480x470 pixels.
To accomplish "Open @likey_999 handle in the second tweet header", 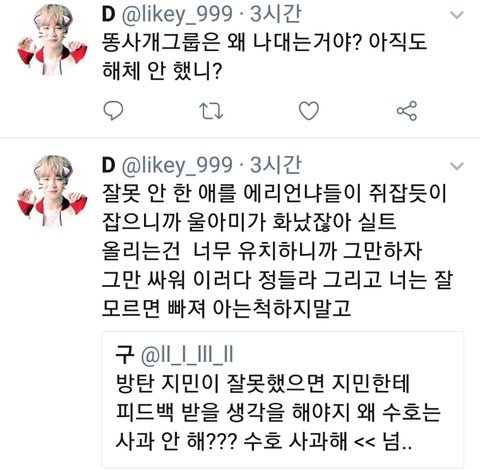I will pos(177,166).
